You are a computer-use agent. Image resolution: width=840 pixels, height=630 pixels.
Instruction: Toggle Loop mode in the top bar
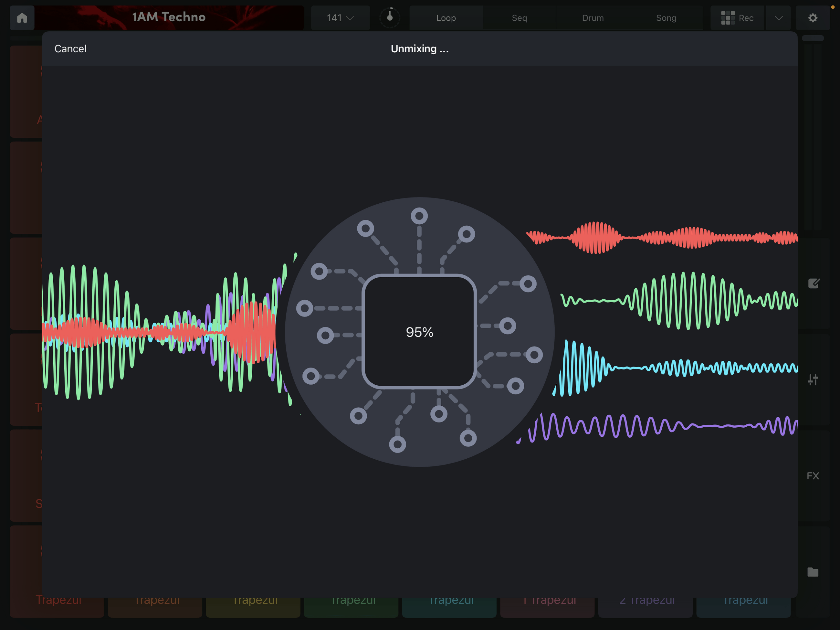click(446, 17)
